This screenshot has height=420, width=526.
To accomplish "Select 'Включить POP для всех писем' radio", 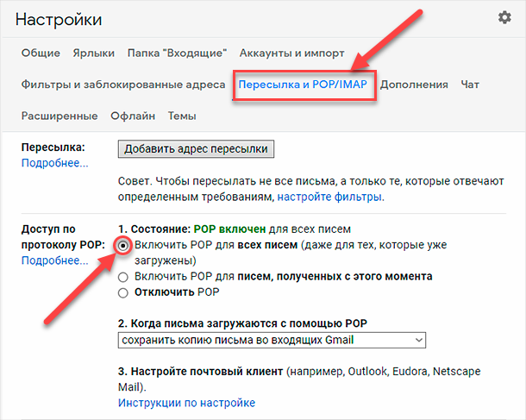I will click(x=123, y=246).
